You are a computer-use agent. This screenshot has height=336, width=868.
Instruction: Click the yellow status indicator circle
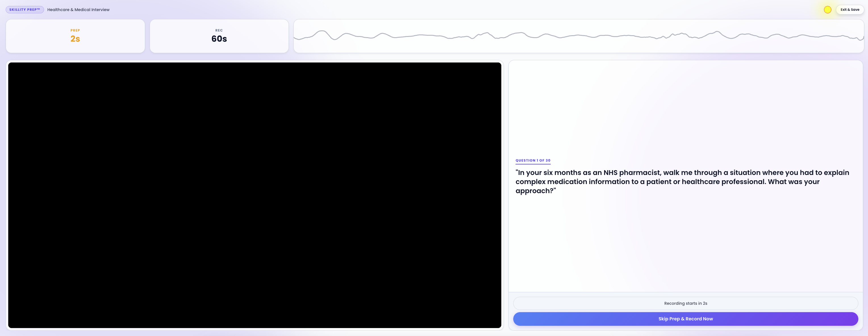(827, 10)
